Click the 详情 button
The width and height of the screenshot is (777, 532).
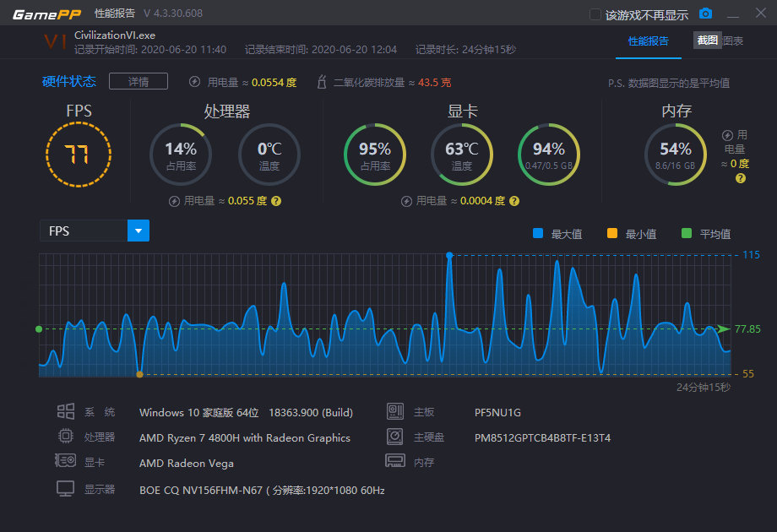(x=140, y=81)
